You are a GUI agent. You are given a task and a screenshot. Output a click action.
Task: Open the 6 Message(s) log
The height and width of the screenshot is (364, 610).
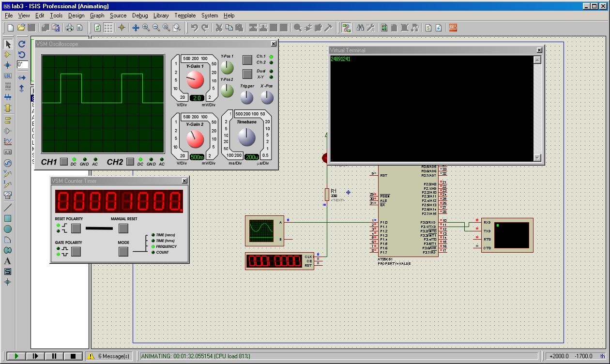pos(109,356)
